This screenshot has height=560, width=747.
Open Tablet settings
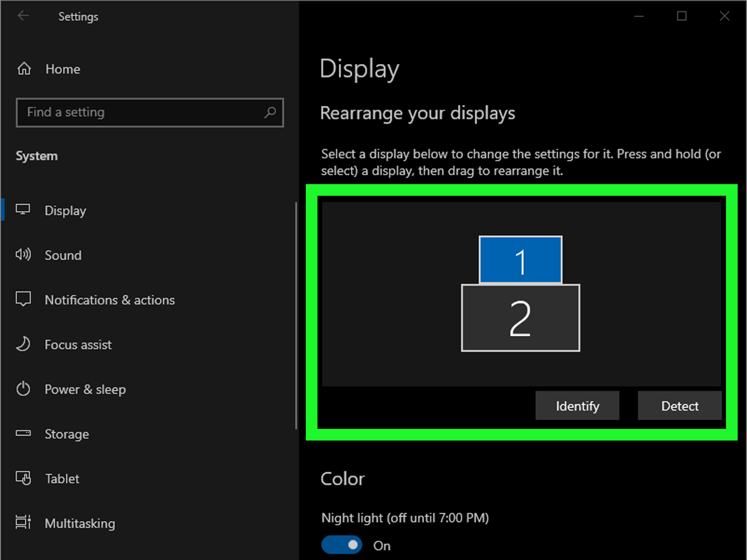[x=62, y=479]
